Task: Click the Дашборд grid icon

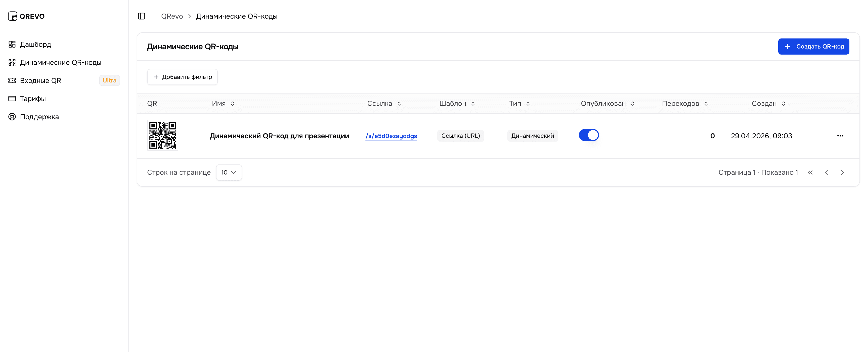Action: (12, 44)
